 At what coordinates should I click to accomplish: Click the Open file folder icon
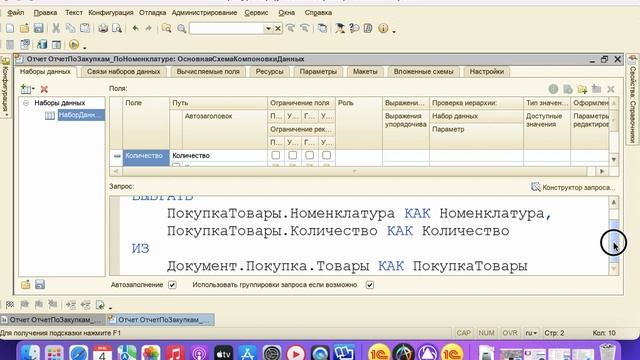coord(24,28)
